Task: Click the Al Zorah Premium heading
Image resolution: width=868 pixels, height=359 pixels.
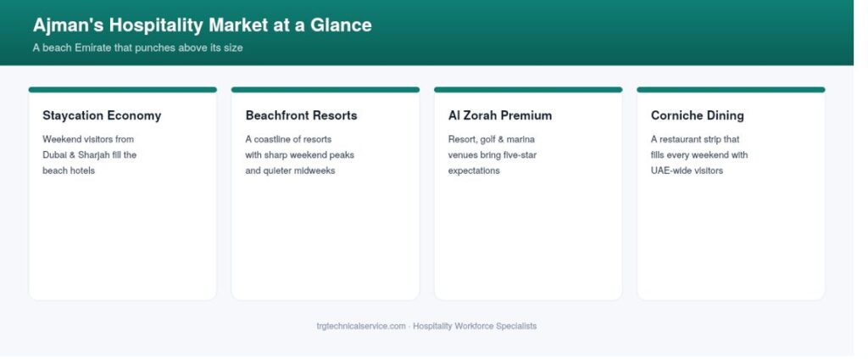Action: pyautogui.click(x=500, y=115)
